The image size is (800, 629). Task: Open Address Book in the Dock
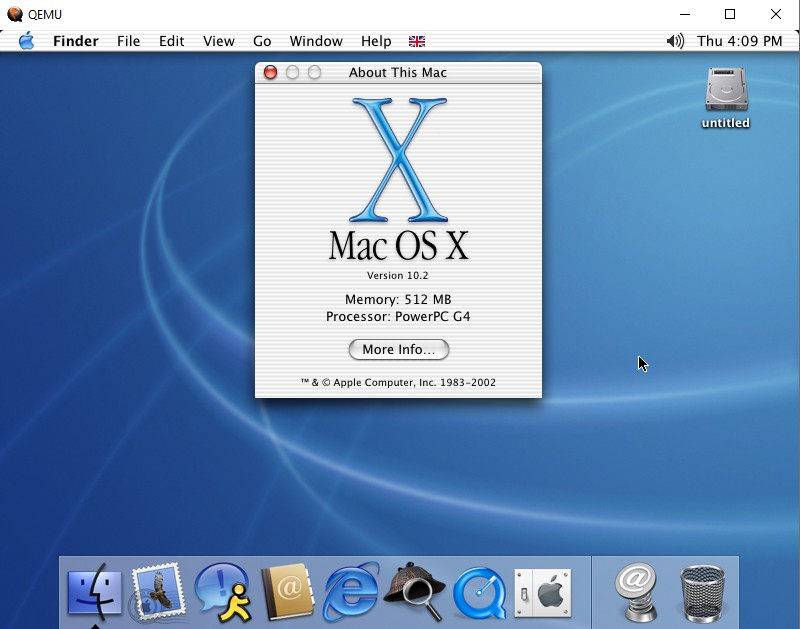tap(287, 592)
